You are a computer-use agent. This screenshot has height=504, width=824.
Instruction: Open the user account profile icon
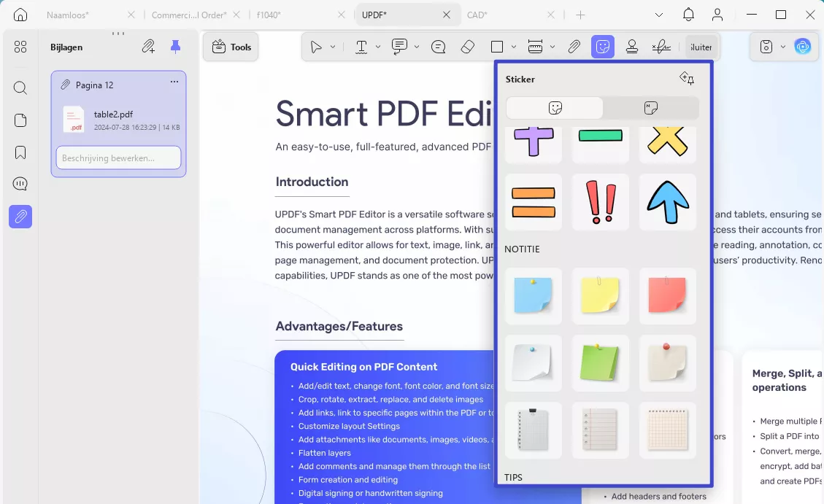[717, 15]
